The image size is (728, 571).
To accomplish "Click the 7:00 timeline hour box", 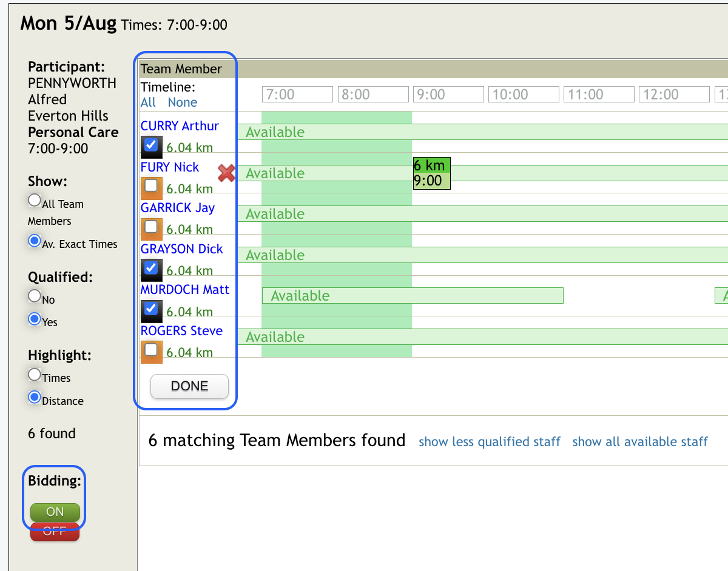I will [298, 95].
